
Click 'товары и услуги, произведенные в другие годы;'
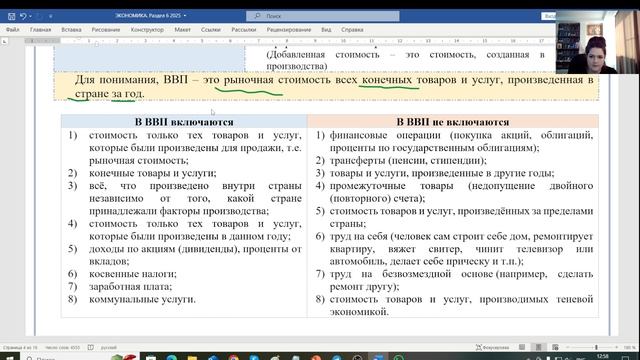pyautogui.click(x=442, y=173)
